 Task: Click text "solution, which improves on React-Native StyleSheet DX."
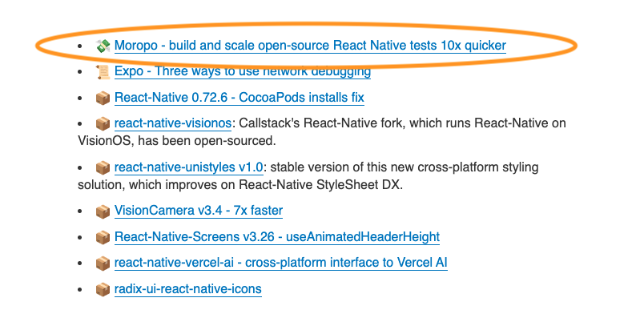pyautogui.click(x=240, y=185)
